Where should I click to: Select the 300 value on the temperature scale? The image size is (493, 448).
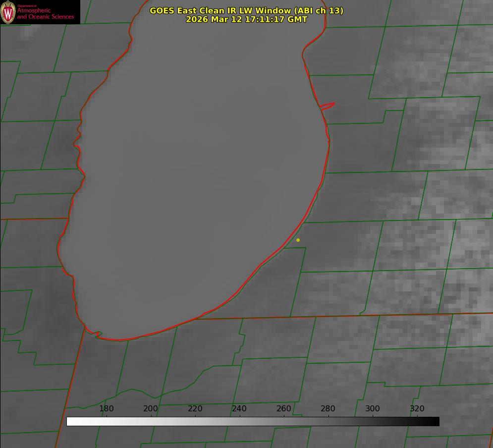point(372,409)
